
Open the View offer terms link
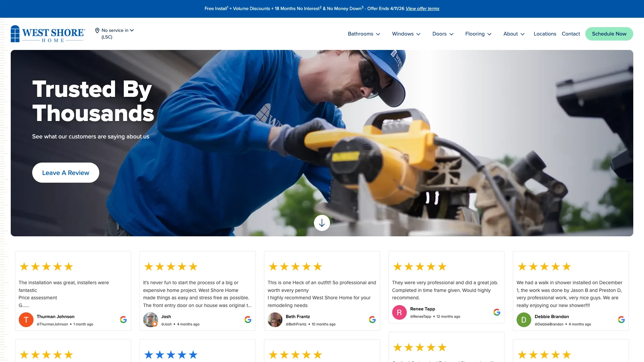click(422, 8)
